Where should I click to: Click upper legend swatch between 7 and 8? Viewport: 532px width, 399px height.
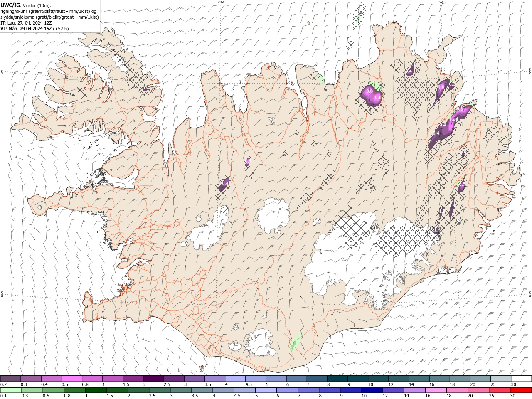pyautogui.click(x=317, y=378)
